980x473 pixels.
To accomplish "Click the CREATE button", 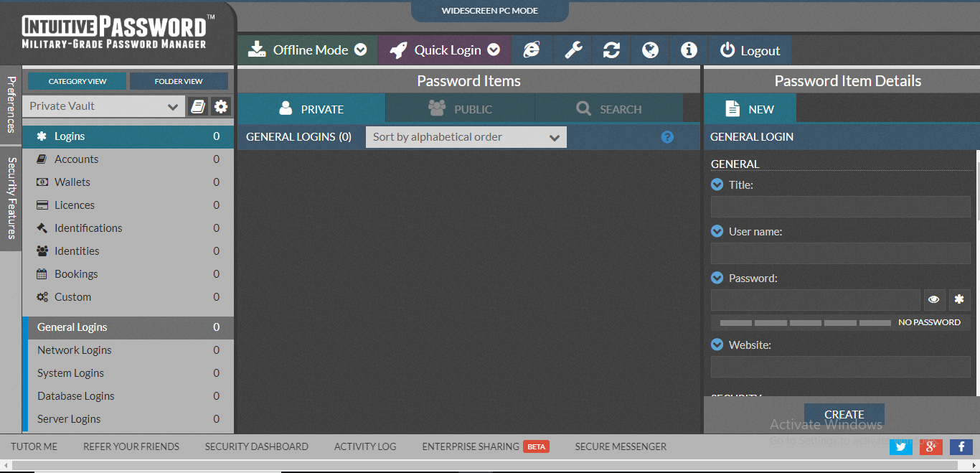I will (844, 415).
